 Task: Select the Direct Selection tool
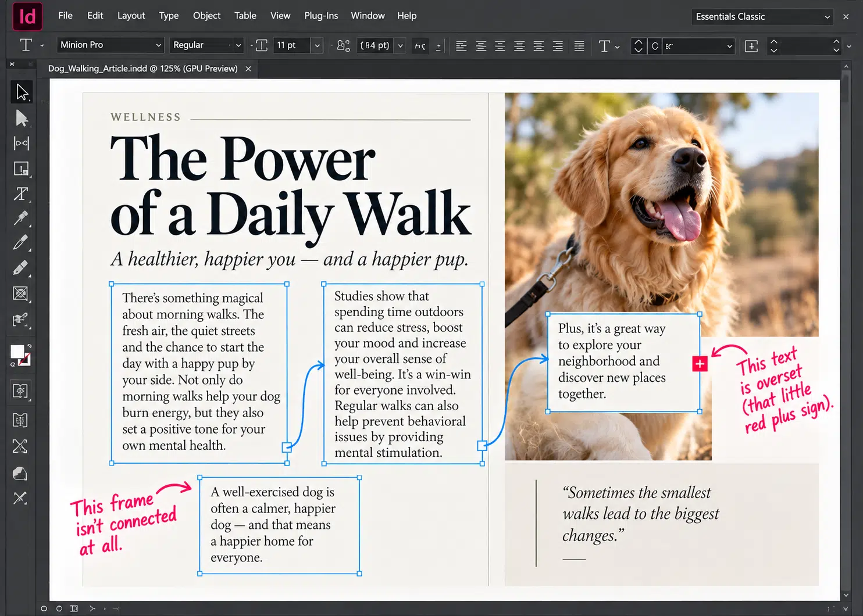(22, 118)
